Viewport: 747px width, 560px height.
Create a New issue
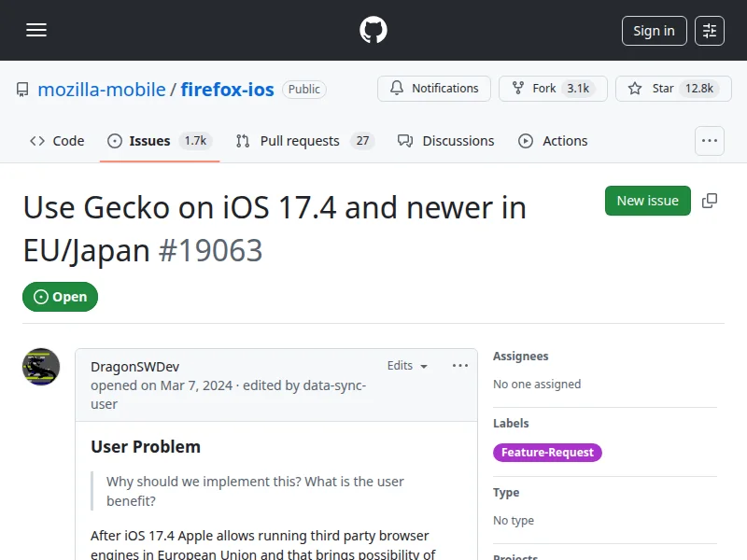647,201
